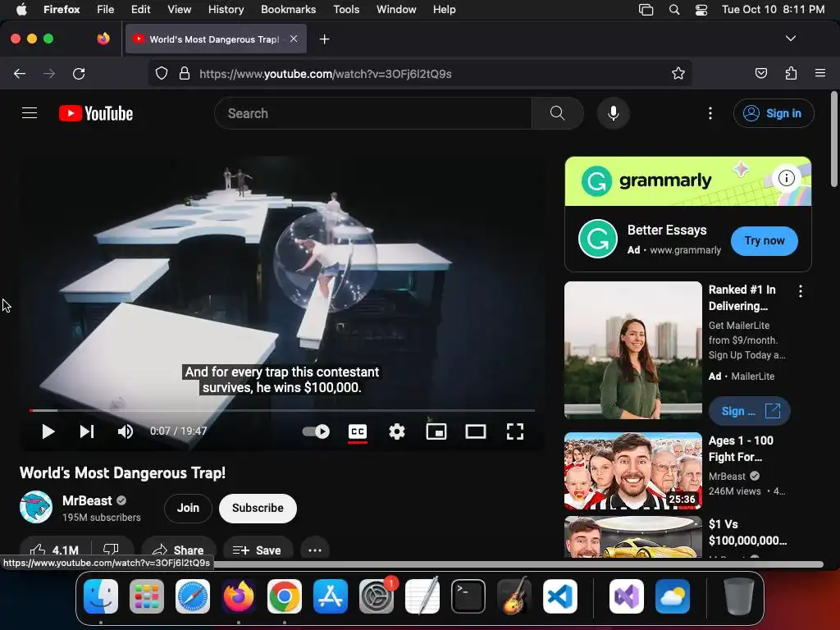Open YouTube settings three-dot menu
The width and height of the screenshot is (840, 630).
point(710,113)
